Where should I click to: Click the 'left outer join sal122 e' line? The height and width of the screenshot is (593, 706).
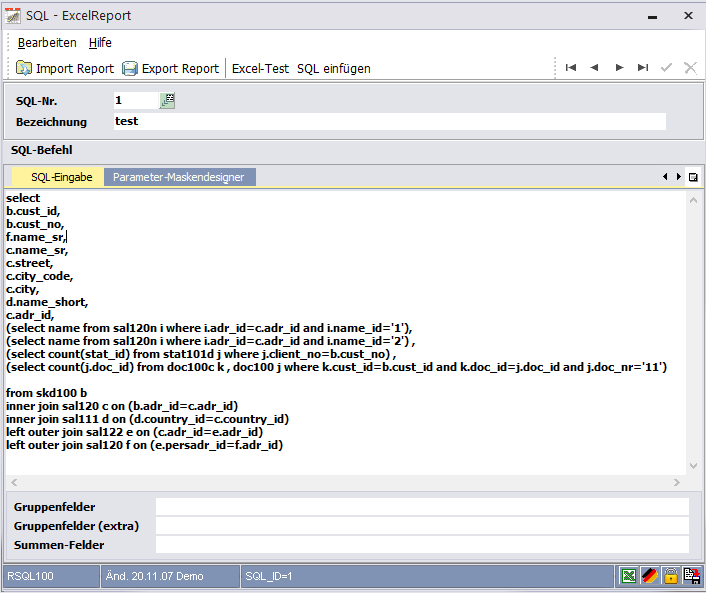pyautogui.click(x=135, y=433)
